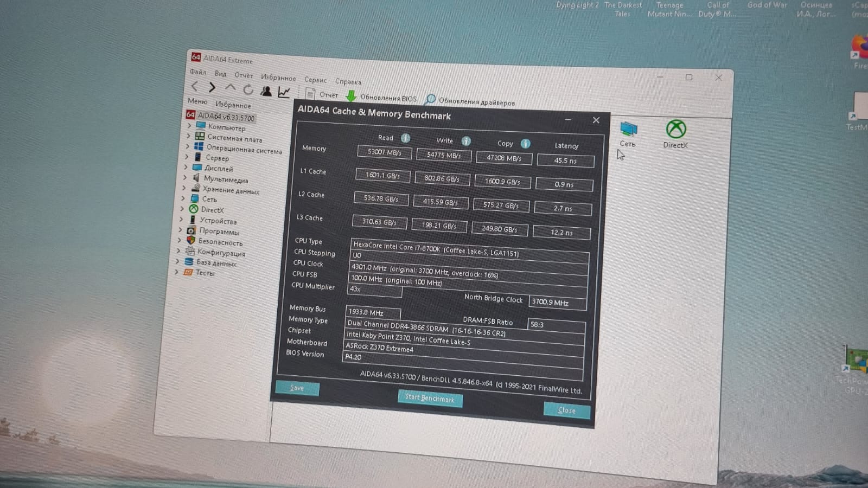Expand the Системная плата tree node
The image size is (868, 488).
(x=188, y=136)
